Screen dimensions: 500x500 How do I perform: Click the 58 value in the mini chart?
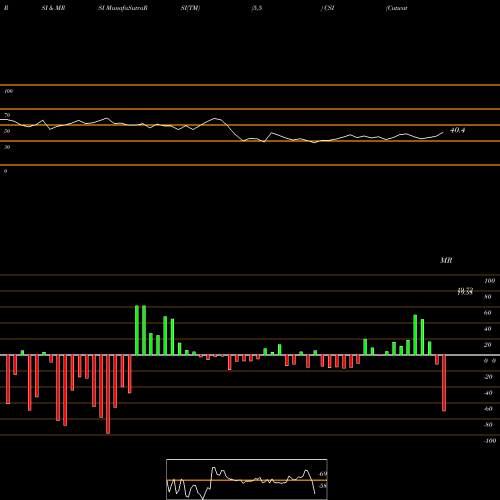323,486
